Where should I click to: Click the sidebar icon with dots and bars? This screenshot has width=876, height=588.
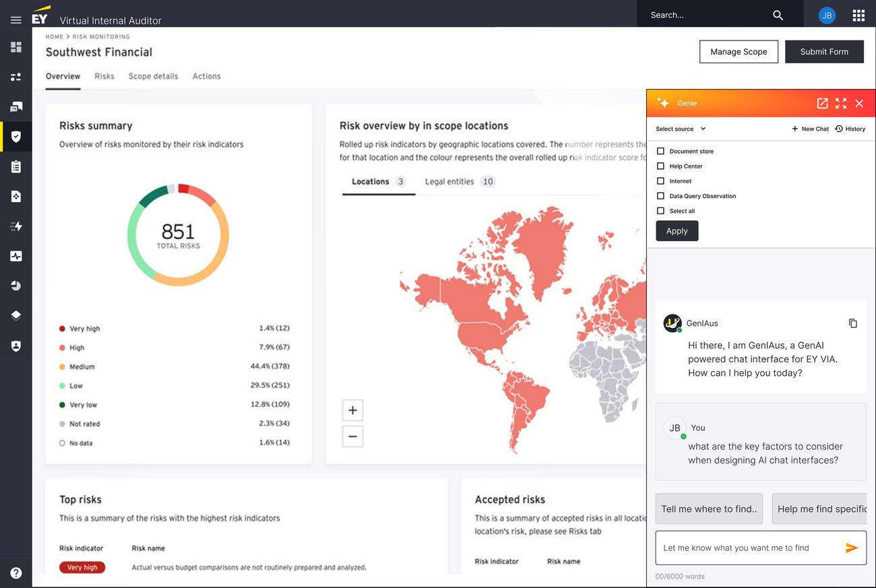pyautogui.click(x=16, y=77)
